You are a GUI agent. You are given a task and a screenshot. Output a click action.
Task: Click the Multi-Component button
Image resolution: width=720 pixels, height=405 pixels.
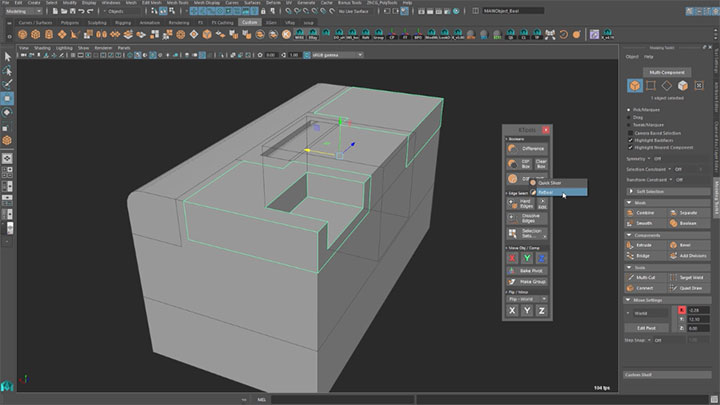[x=667, y=73]
